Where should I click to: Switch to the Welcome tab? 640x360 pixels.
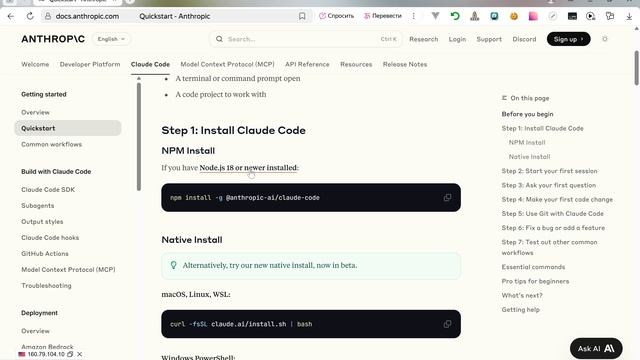[x=35, y=64]
